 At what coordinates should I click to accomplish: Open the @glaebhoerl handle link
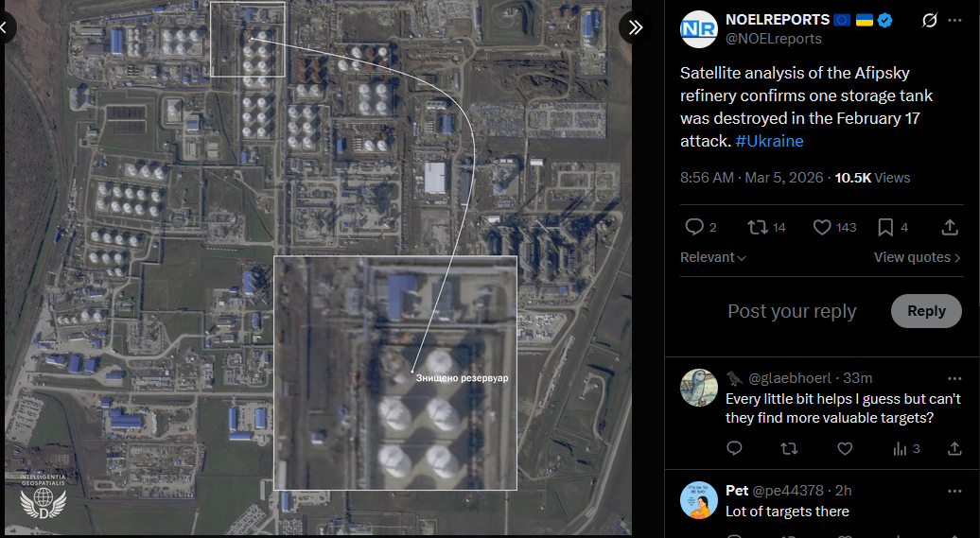pyautogui.click(x=789, y=378)
